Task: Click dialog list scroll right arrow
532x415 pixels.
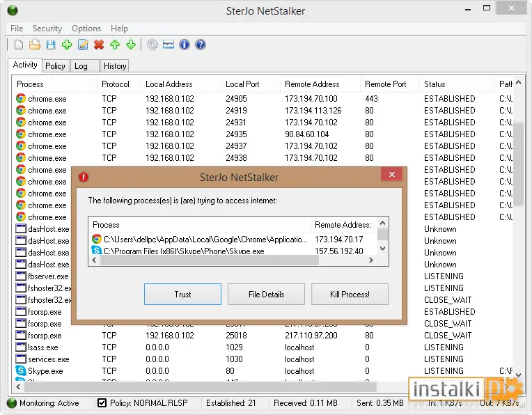Action: [371, 260]
